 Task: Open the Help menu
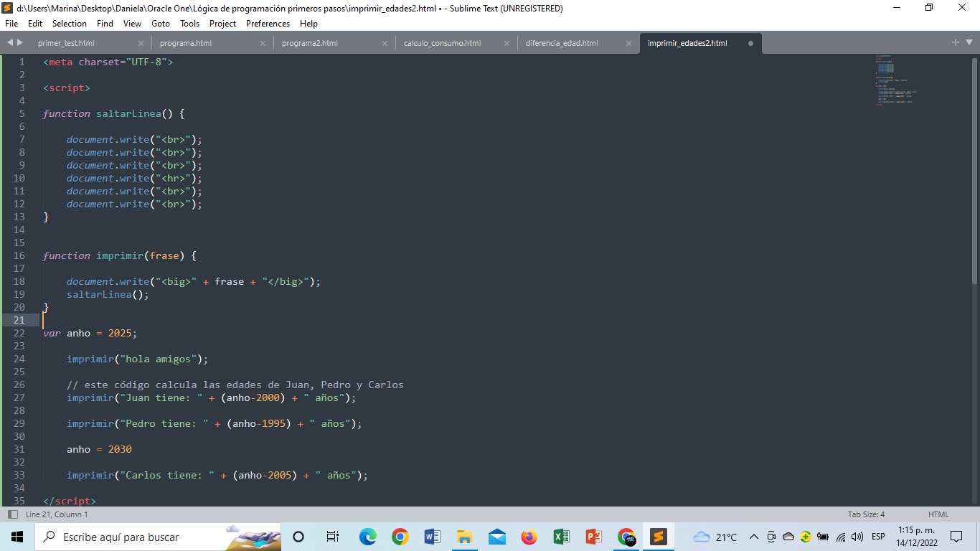click(x=308, y=23)
